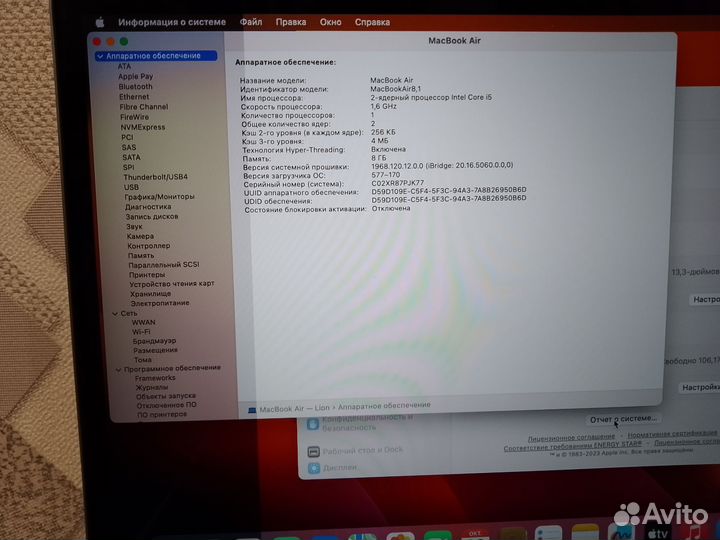Screen dimensions: 720x540
Task: Select Камера in sidebar
Action: coord(140,236)
